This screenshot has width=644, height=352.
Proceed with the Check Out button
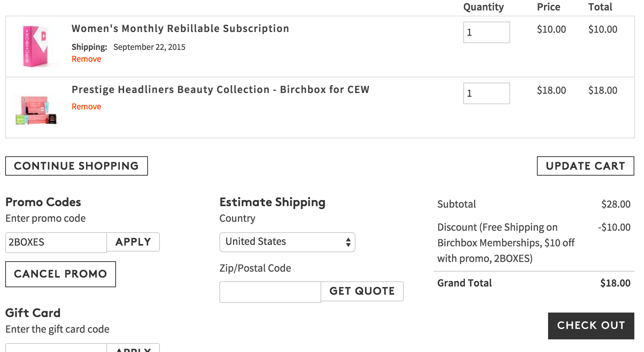pyautogui.click(x=591, y=326)
